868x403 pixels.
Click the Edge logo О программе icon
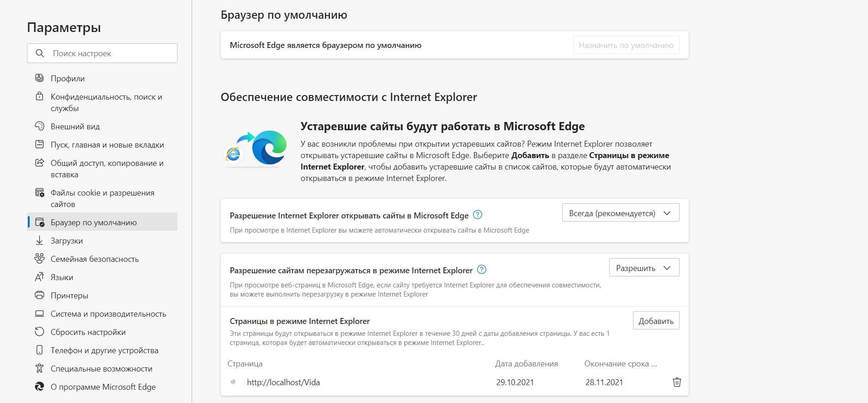point(40,387)
